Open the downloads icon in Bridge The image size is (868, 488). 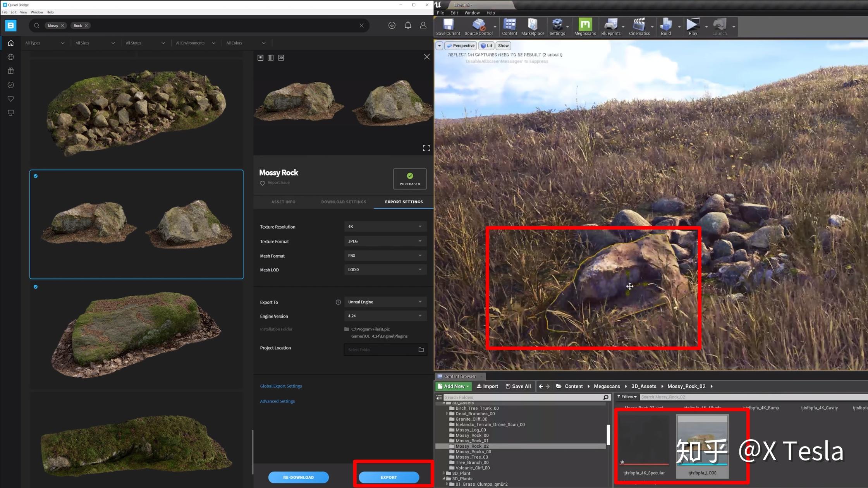coord(392,26)
